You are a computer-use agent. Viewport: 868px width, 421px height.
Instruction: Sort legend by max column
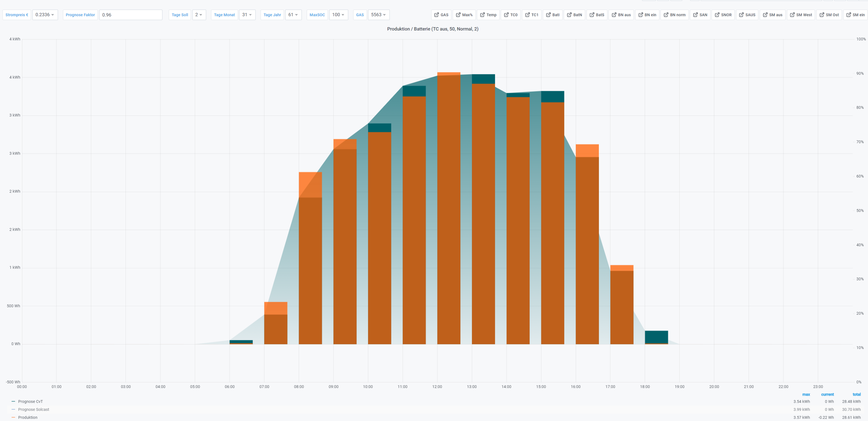(x=806, y=394)
